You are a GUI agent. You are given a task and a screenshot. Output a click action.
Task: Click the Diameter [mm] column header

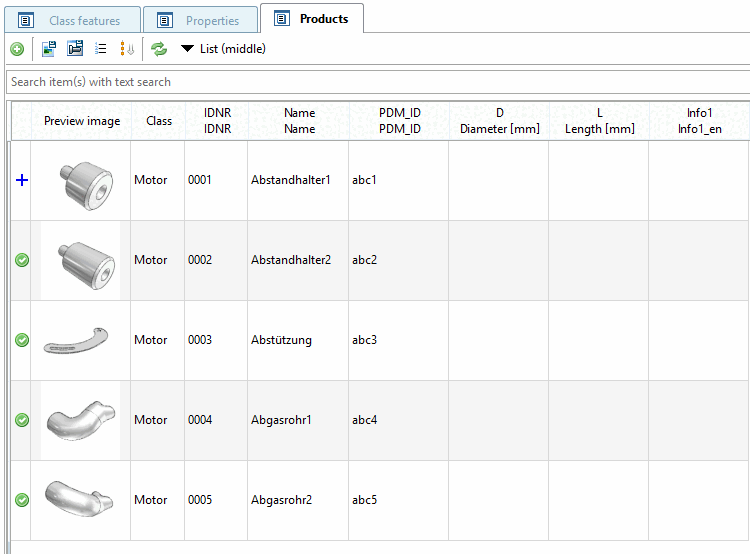click(x=499, y=121)
